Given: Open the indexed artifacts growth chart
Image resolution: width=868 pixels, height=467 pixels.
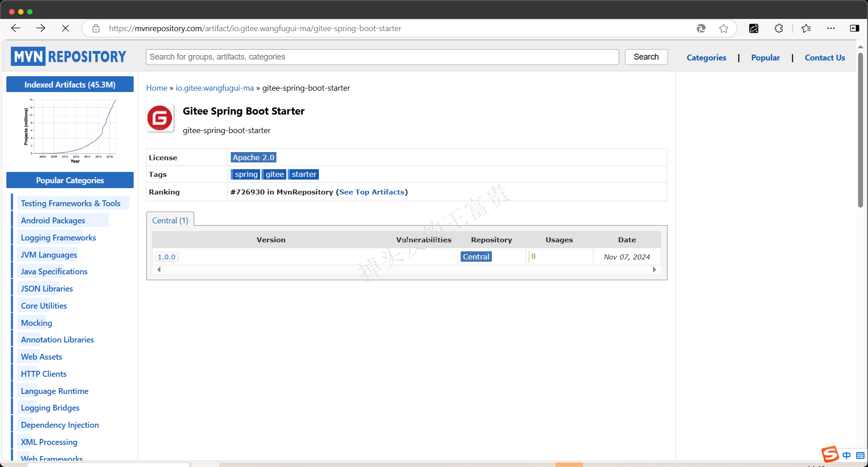Looking at the screenshot, I should pyautogui.click(x=70, y=130).
